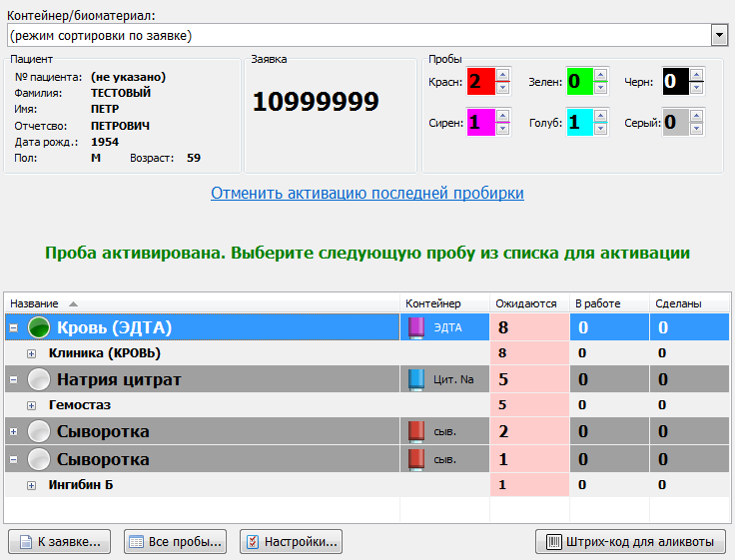
Task: Click the blue Цит. Na tube icon
Action: click(x=417, y=379)
